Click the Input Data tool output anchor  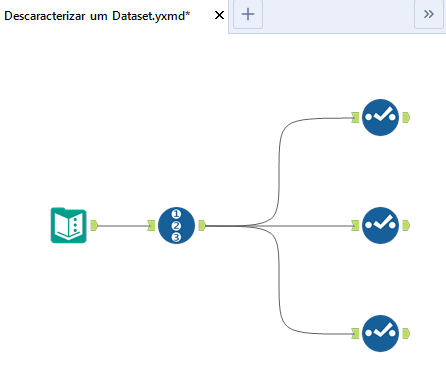(x=94, y=225)
